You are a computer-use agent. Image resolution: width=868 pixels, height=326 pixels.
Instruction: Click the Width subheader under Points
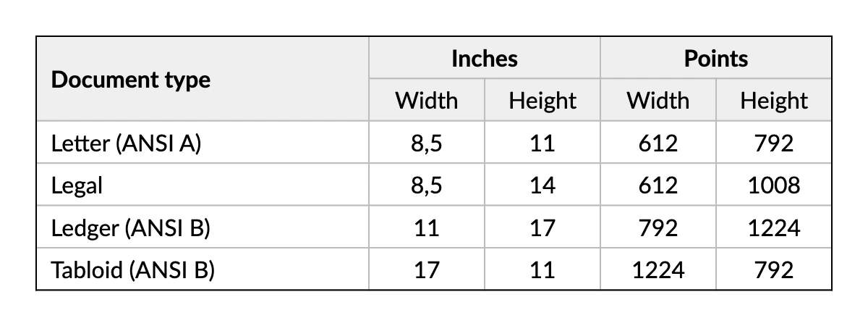pos(658,101)
